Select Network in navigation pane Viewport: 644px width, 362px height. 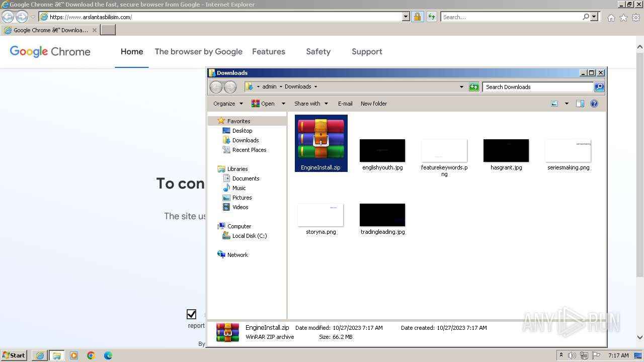[x=237, y=255]
